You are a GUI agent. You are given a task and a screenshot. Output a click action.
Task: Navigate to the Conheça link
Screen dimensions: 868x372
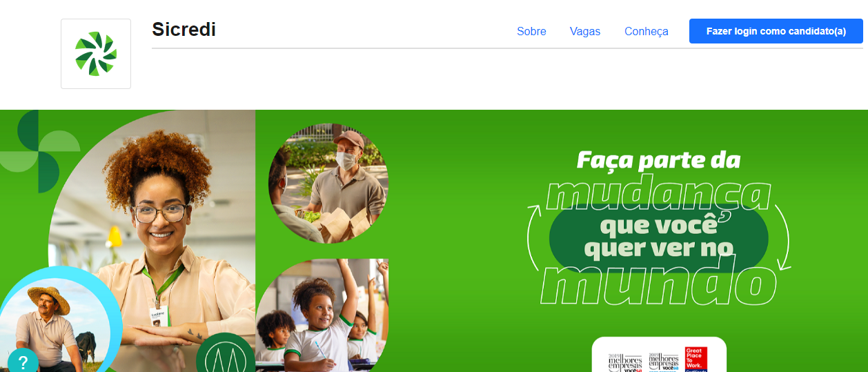pyautogui.click(x=647, y=31)
